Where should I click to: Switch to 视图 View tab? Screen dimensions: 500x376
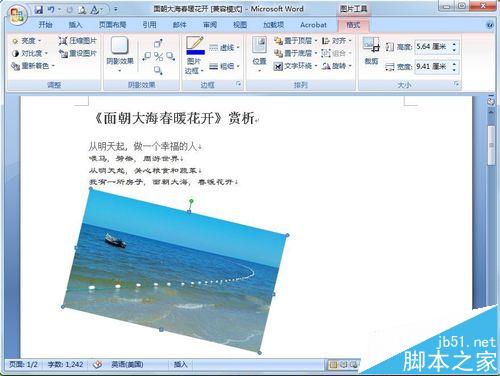click(x=240, y=25)
